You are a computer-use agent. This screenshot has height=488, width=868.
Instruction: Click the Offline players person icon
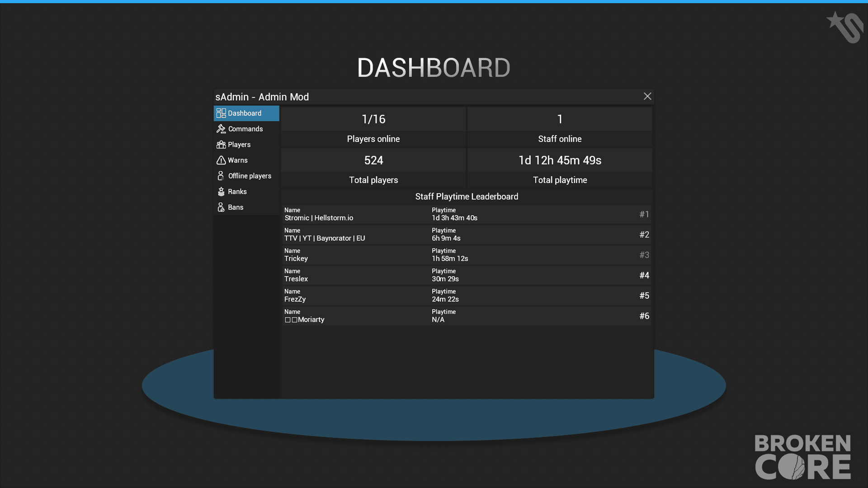(221, 176)
